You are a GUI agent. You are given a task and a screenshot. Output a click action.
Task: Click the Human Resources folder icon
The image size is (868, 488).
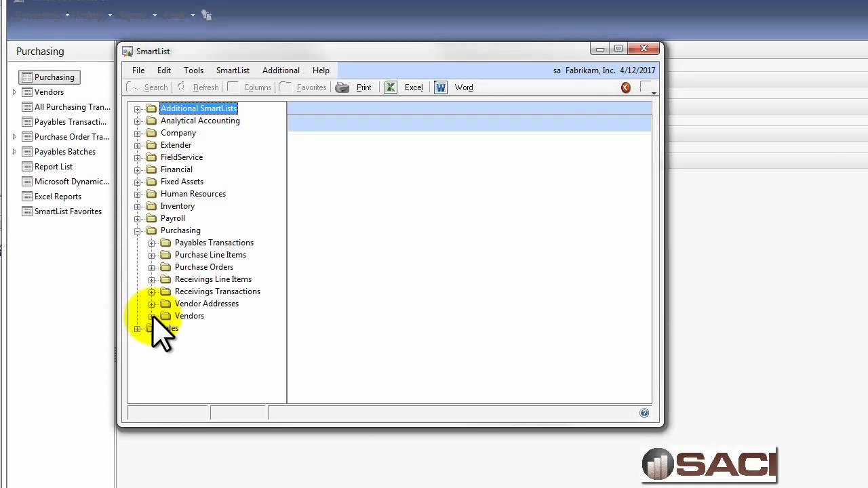(x=151, y=194)
